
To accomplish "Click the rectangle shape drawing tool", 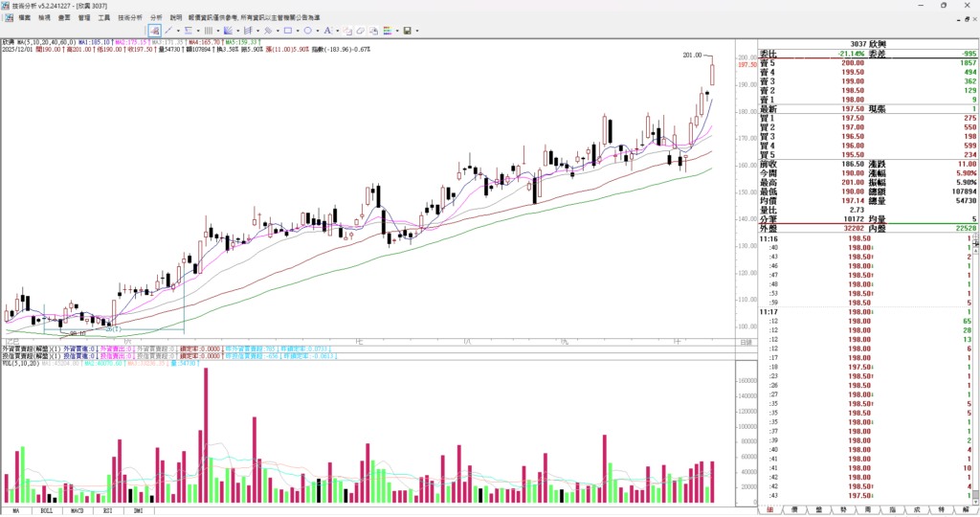I will tap(287, 31).
